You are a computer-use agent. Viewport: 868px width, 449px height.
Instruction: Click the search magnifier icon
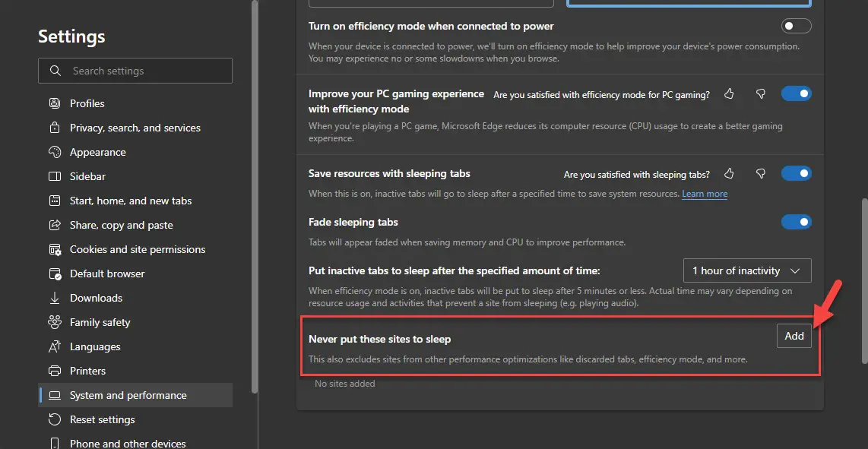pos(55,71)
